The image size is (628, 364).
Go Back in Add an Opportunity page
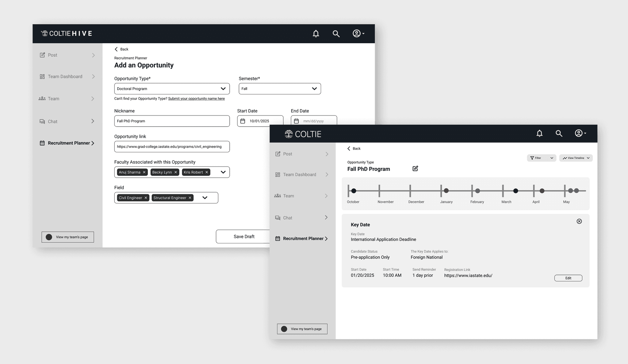click(x=121, y=49)
